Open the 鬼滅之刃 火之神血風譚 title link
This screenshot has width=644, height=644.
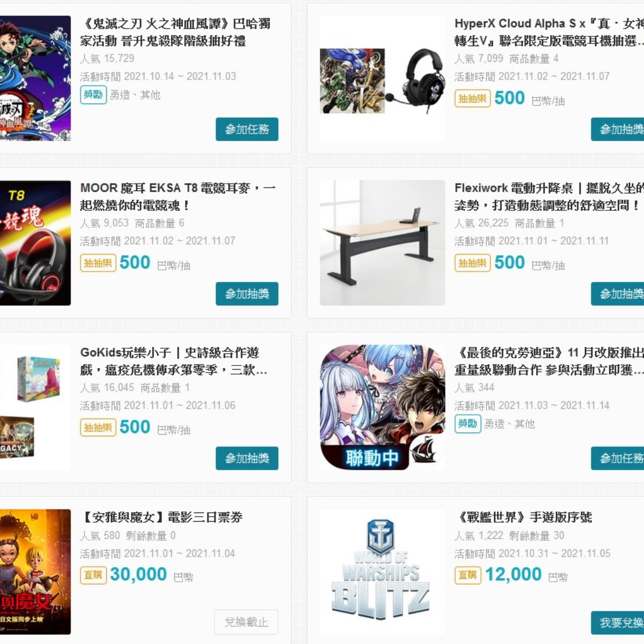tap(176, 32)
